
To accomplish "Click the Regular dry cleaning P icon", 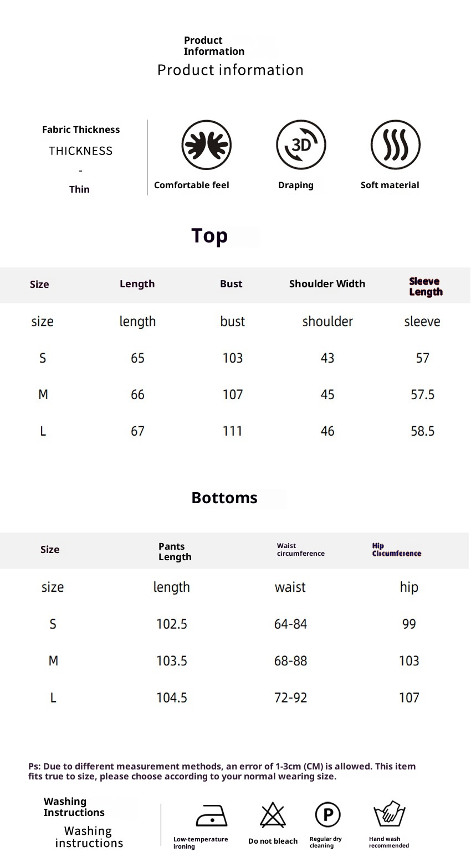I will coord(327,815).
